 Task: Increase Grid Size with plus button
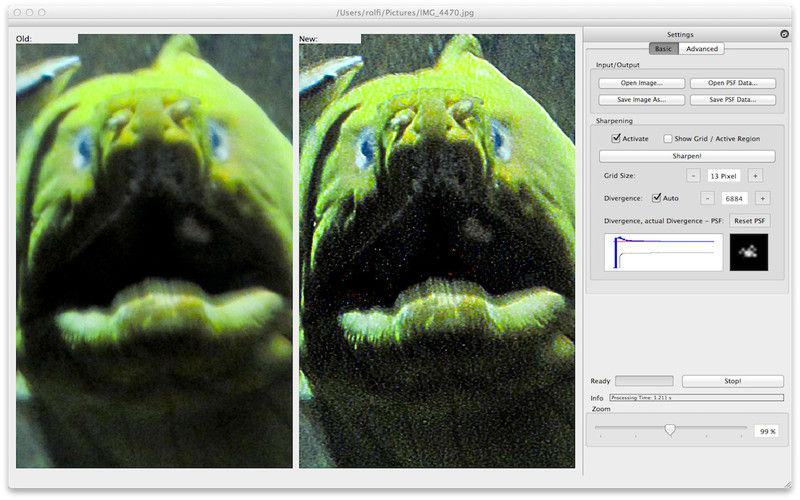pyautogui.click(x=755, y=176)
